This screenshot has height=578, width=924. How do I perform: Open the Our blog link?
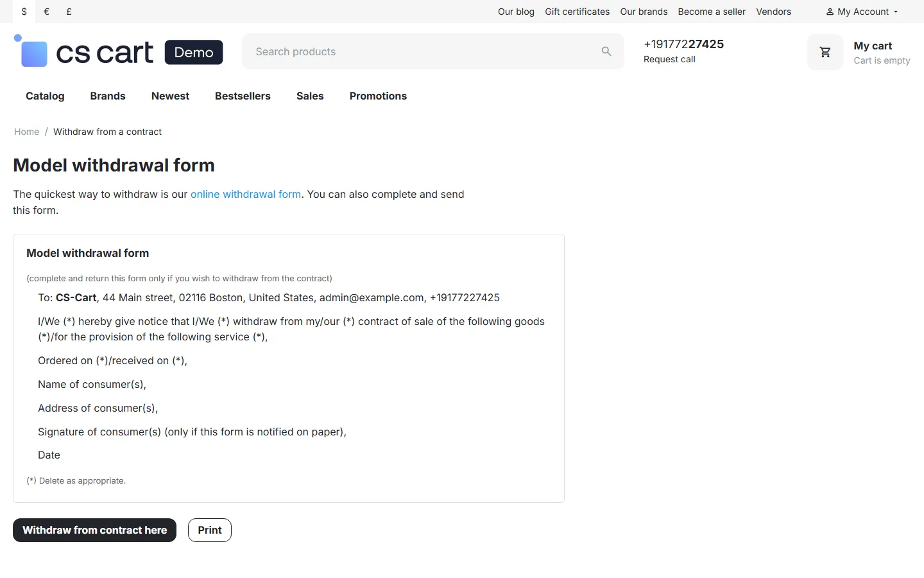point(516,12)
